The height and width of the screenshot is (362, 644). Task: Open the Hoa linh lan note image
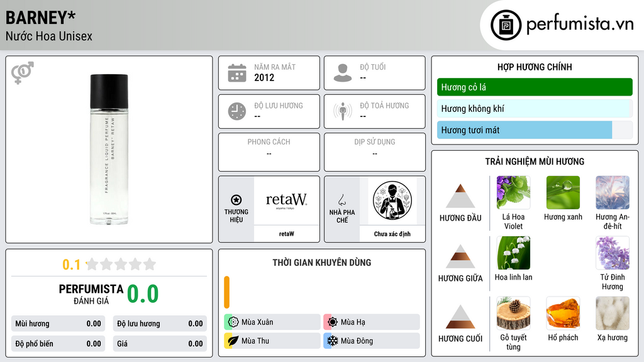(x=513, y=253)
